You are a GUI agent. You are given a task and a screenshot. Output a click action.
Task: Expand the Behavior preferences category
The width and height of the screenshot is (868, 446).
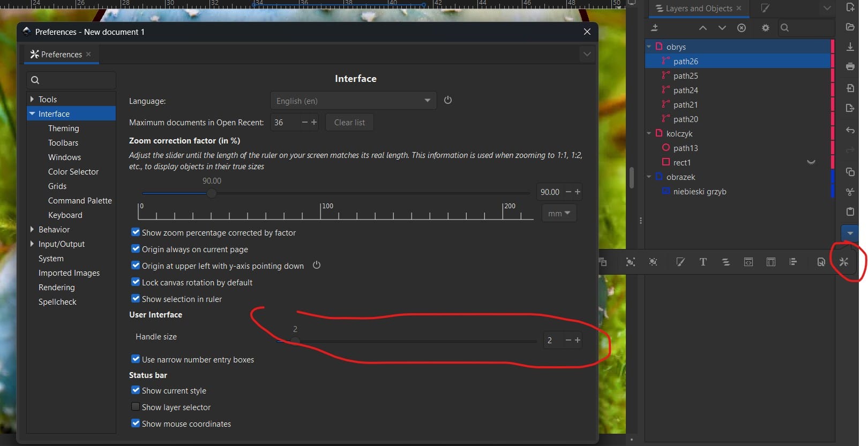[x=32, y=229]
